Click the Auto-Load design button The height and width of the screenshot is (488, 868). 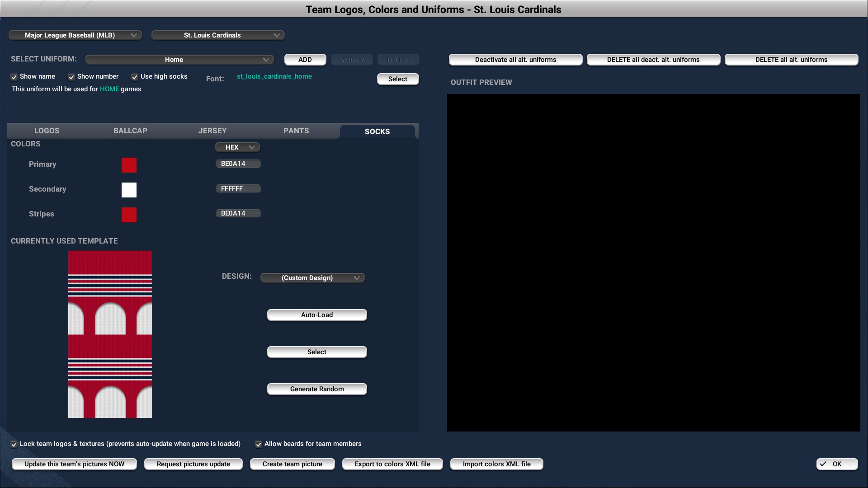pos(317,315)
